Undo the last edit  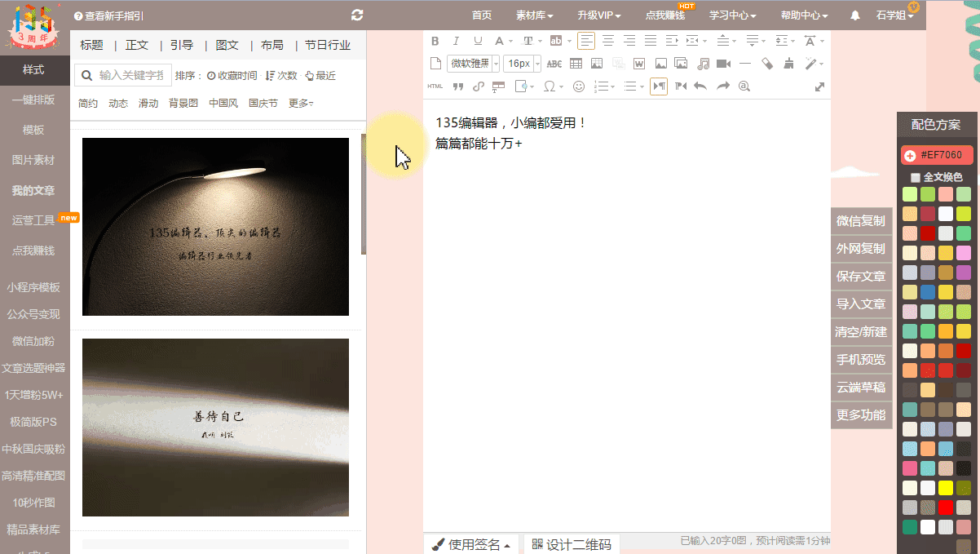coord(700,86)
